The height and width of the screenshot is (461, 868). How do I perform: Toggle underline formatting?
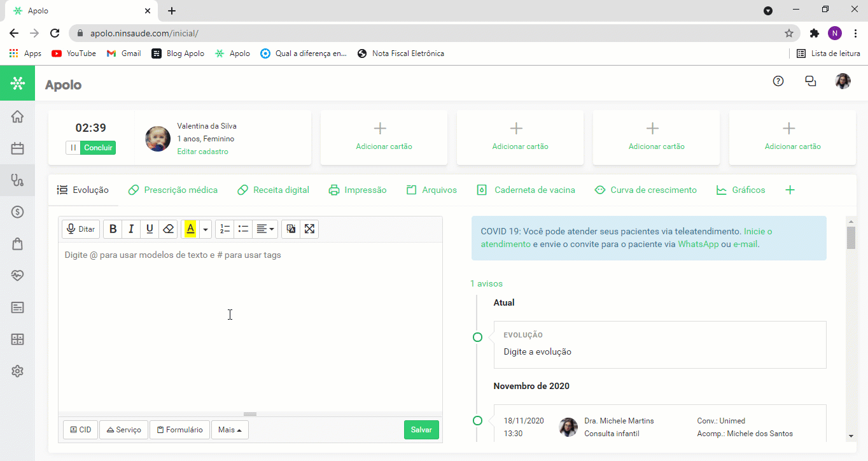[150, 229]
